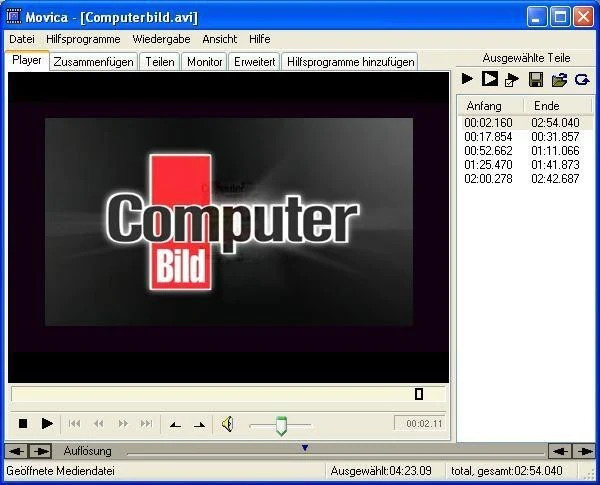Click end time 02:42.687
Screen dimensions: 600x485
pyautogui.click(x=555, y=178)
